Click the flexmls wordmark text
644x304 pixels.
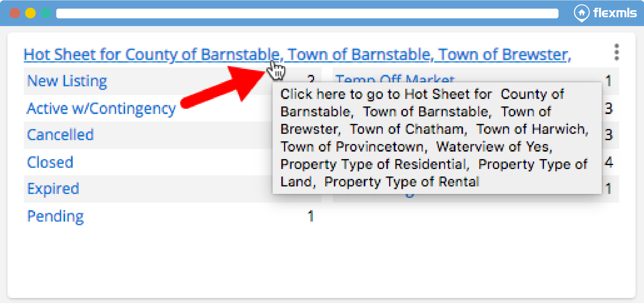pyautogui.click(x=615, y=13)
